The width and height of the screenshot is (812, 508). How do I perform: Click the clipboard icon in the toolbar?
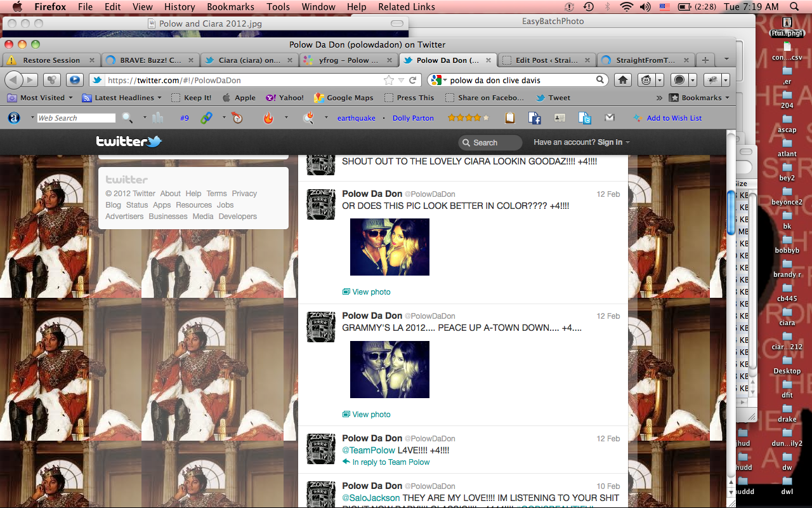pyautogui.click(x=509, y=118)
